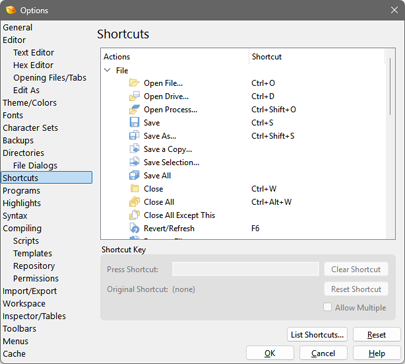This screenshot has height=364, width=405.
Task: Collapse the File actions group
Action: pos(107,70)
